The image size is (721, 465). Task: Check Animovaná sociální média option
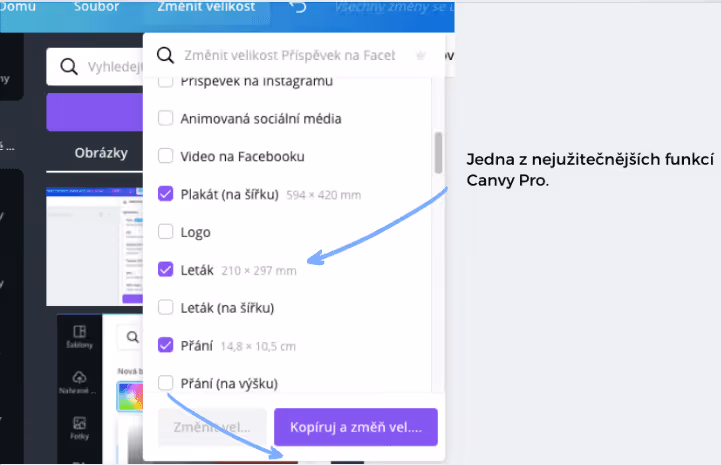click(166, 118)
